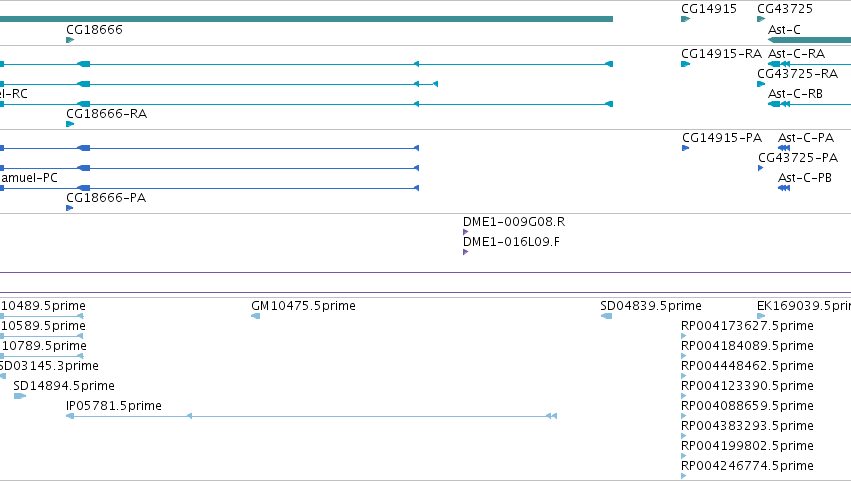Select the IP05781.5prime EST label
851x481 pixels.
[x=113, y=406]
